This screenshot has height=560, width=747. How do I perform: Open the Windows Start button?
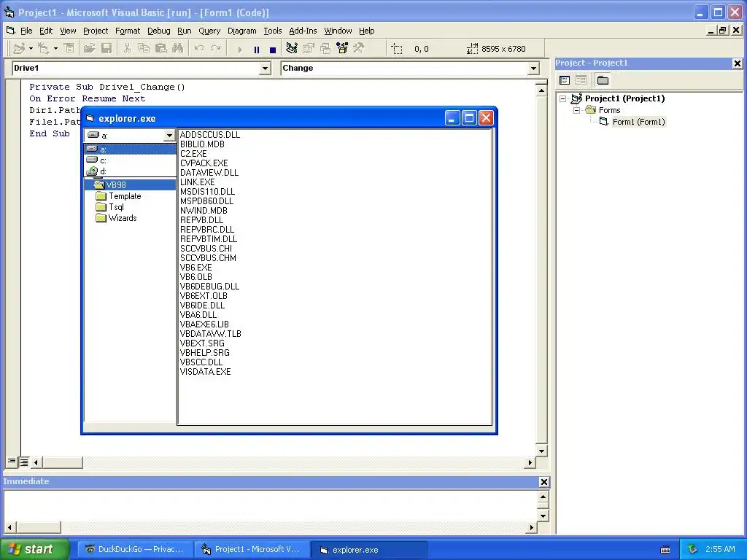pyautogui.click(x=35, y=549)
